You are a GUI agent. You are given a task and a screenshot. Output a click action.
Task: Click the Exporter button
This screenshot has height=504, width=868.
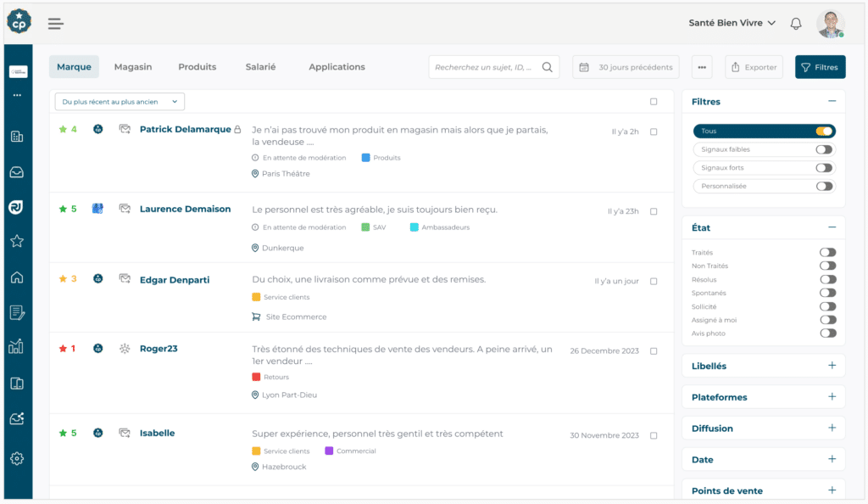754,66
